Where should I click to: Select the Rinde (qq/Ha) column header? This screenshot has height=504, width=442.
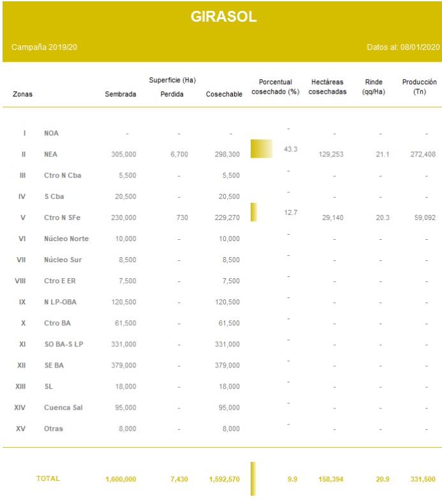374,87
